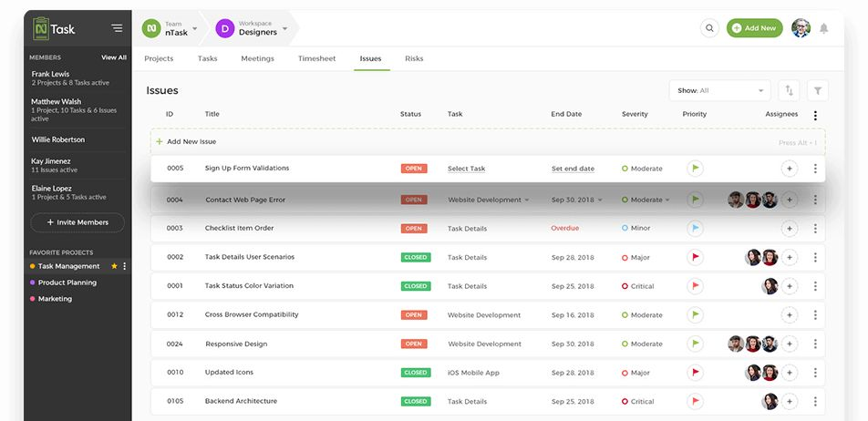Switch to the Tasks tab
The image size is (868, 421).
208,58
